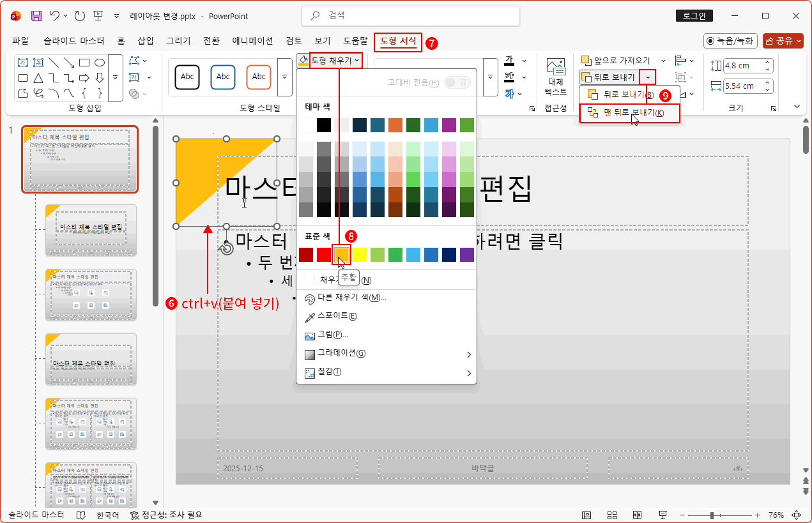This screenshot has height=523, width=812.
Task: Select the rectangle shape in the shape gallery
Action: 84,63
